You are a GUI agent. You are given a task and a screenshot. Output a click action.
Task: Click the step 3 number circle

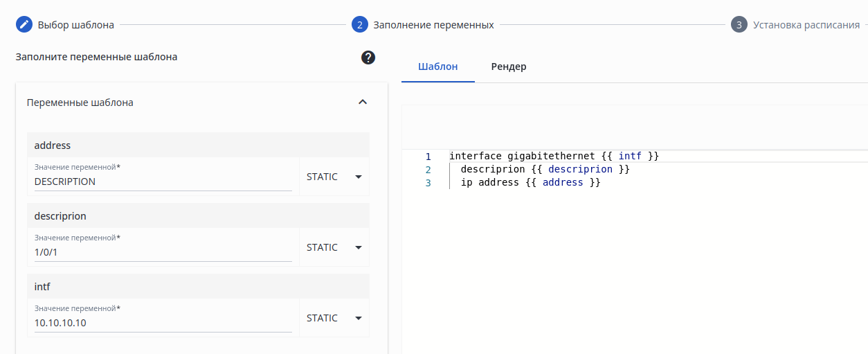(739, 25)
